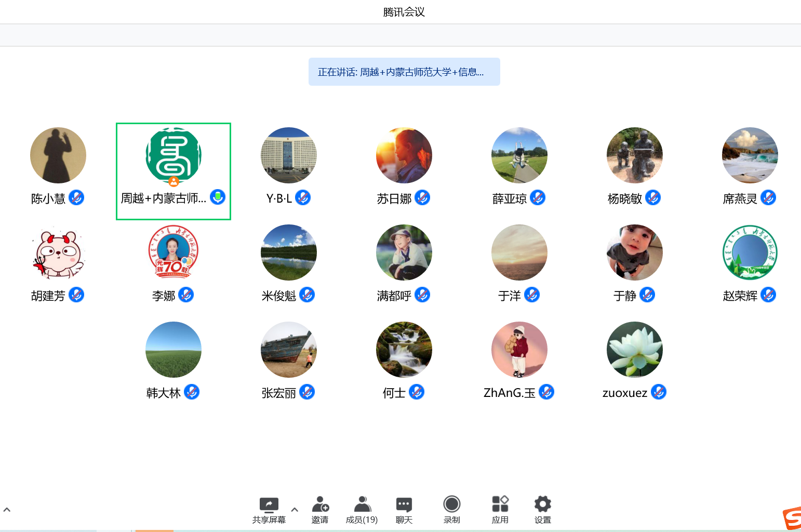
Task: Toggle the muted mic icon beside 陈小慧
Action: pyautogui.click(x=76, y=198)
